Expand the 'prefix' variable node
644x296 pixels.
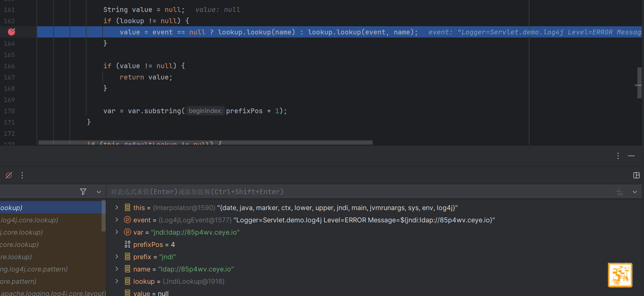[x=117, y=256]
